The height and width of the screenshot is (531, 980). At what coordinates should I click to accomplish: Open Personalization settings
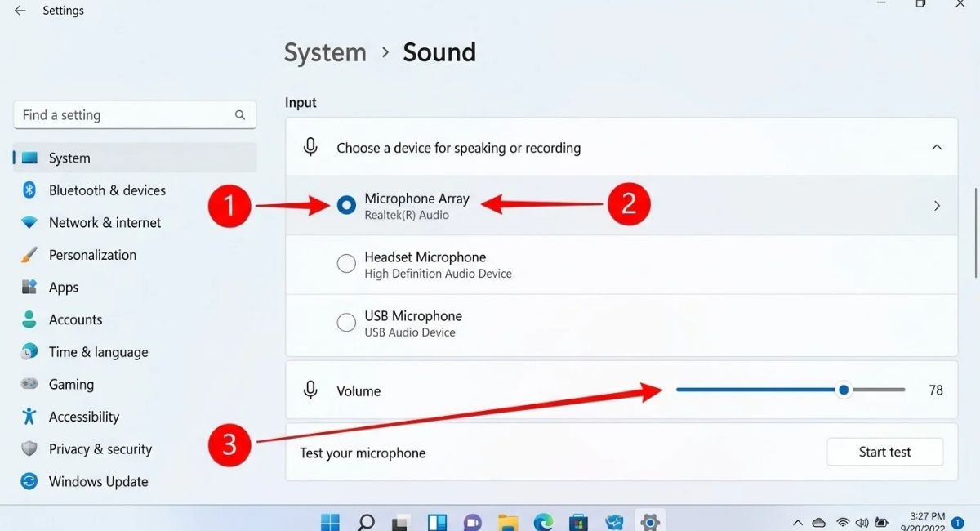(135, 255)
